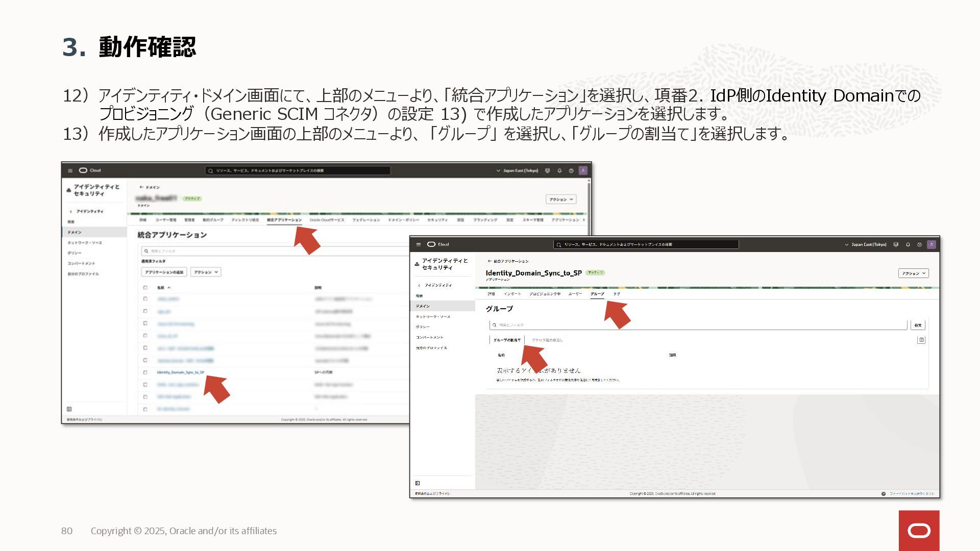The height and width of the screenshot is (551, 980).
Task: Click 検索 button next to the group filter
Action: 918,325
